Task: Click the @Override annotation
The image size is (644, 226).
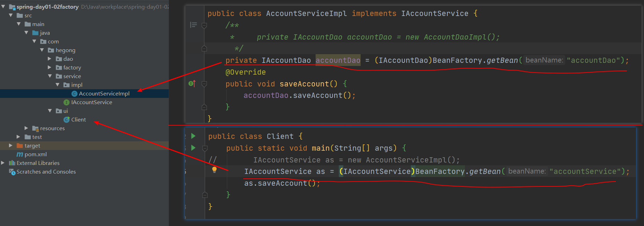Action: [246, 72]
